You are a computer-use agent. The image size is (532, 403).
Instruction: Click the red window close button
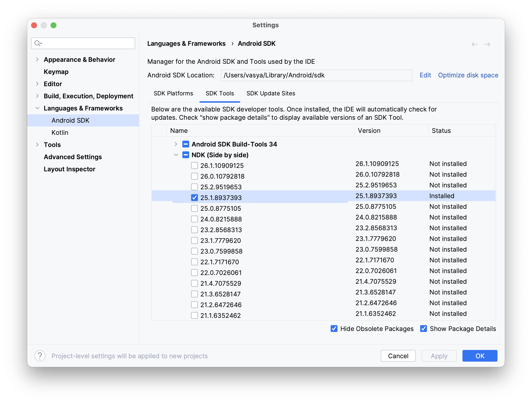34,25
